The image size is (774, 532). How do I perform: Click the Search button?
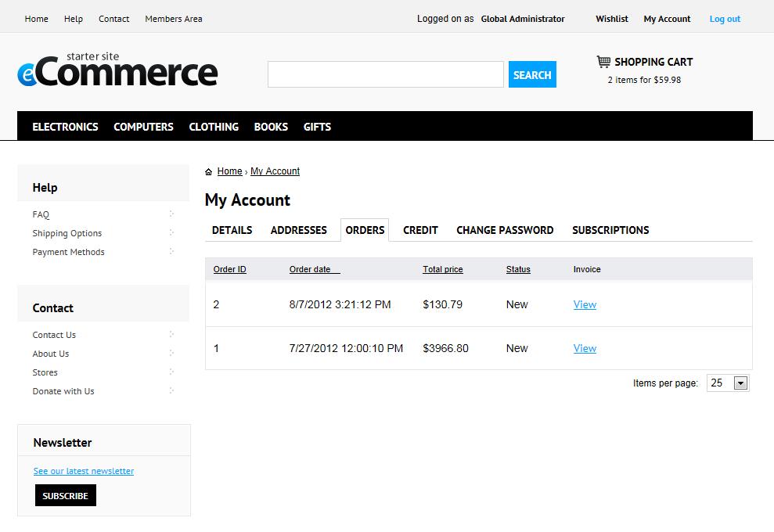[532, 74]
